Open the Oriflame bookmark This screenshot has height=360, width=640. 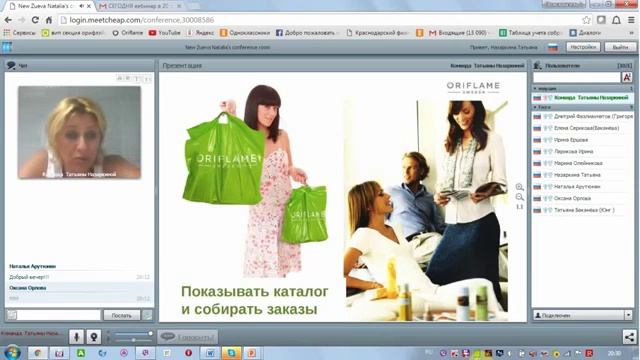(127, 33)
